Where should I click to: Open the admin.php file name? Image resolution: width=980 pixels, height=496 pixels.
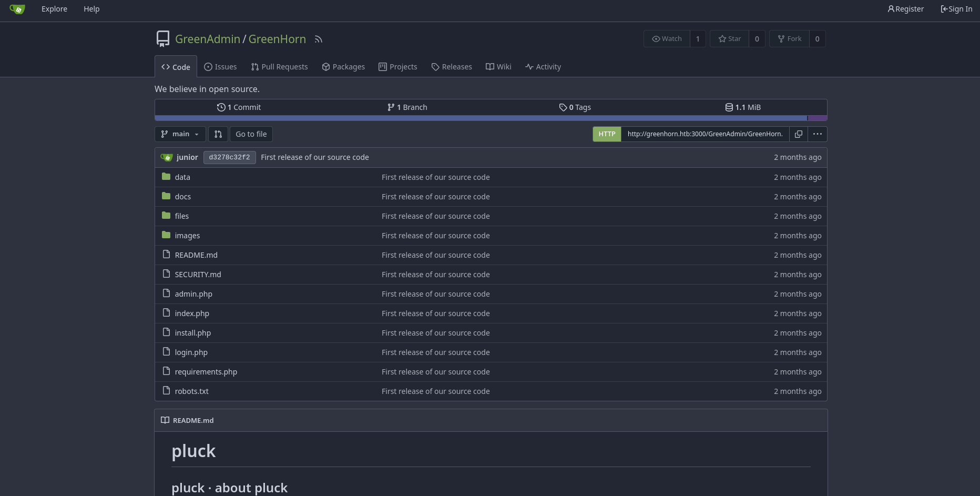tap(193, 294)
